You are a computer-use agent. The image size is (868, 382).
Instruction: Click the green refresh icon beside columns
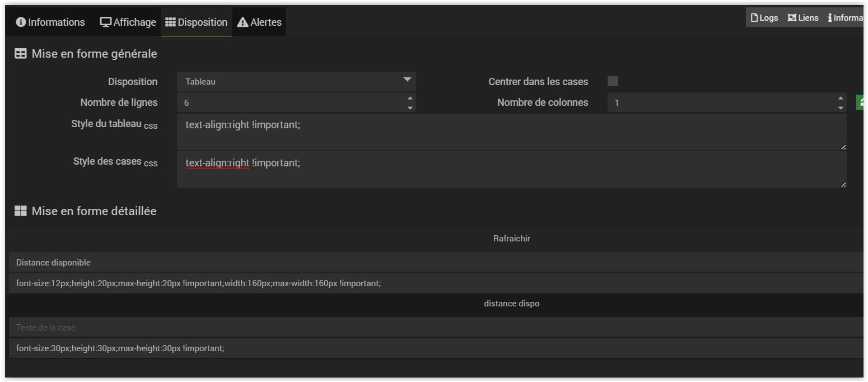pyautogui.click(x=860, y=102)
